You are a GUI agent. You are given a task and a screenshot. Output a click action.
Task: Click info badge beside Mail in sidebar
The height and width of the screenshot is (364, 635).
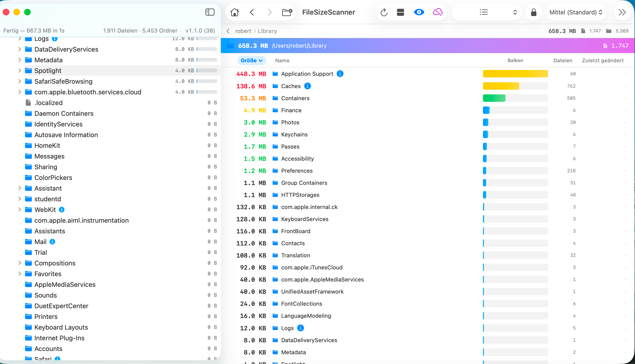[x=52, y=242]
